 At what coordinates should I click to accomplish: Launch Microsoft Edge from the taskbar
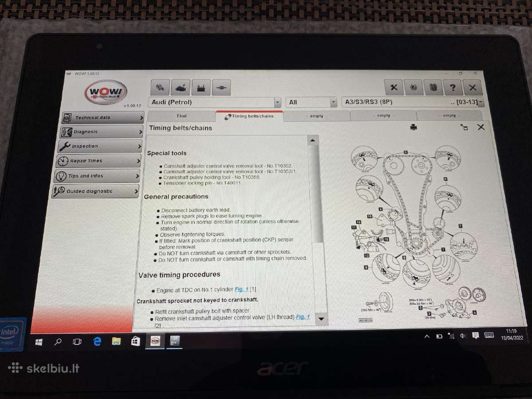click(x=97, y=341)
